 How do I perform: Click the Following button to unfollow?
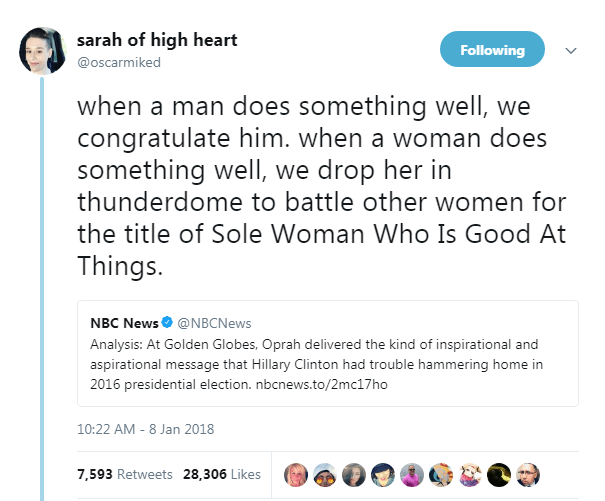click(492, 50)
